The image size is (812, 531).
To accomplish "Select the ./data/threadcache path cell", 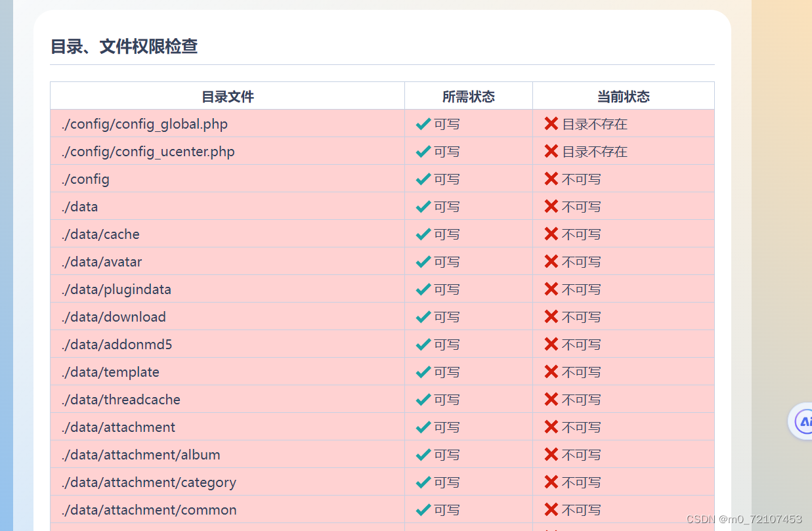I will tap(227, 399).
